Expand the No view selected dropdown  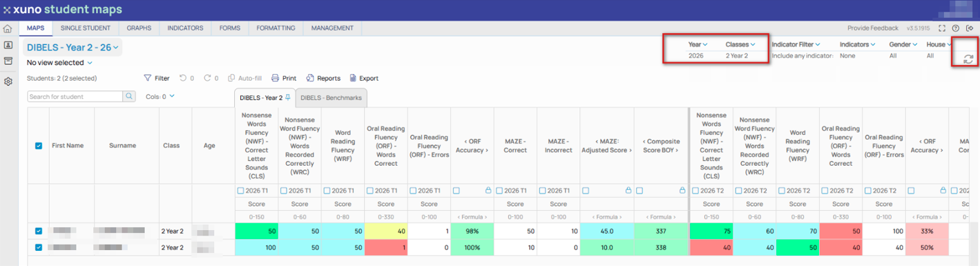[59, 63]
